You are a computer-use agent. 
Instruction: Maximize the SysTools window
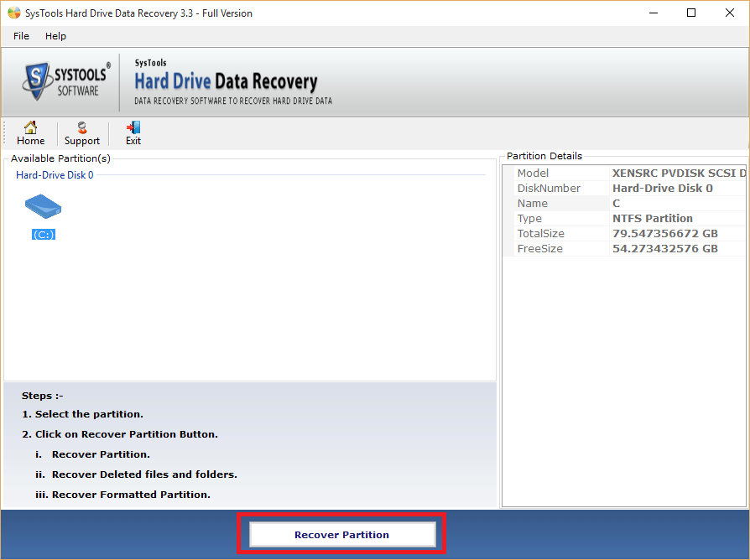691,13
